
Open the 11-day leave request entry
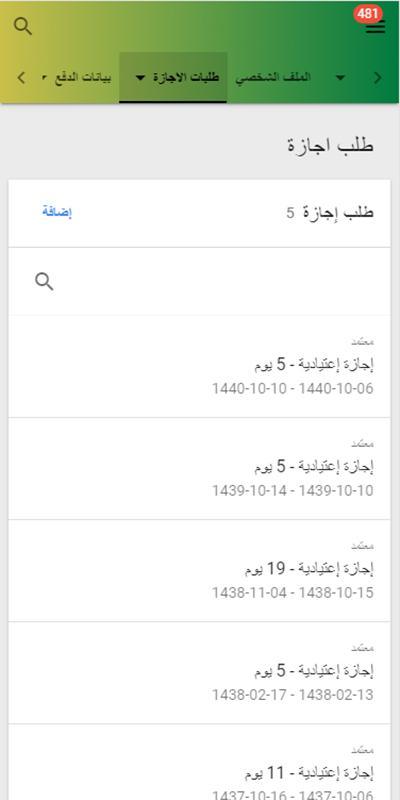click(199, 762)
